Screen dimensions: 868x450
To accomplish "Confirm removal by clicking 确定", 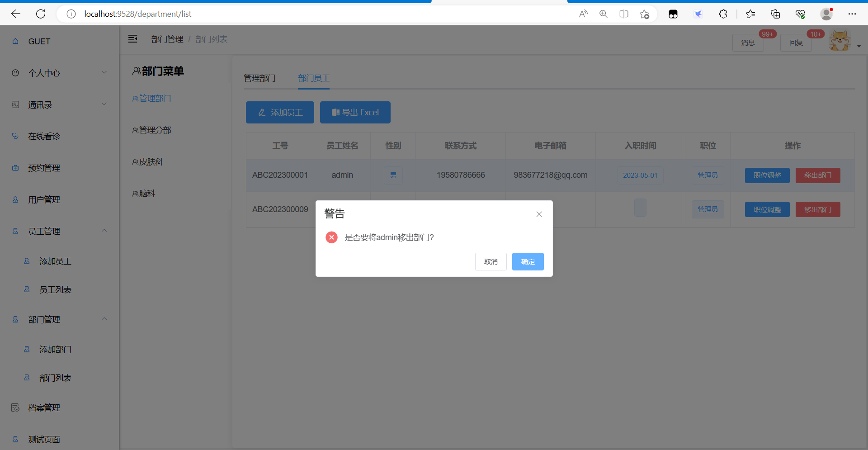I will coord(528,261).
